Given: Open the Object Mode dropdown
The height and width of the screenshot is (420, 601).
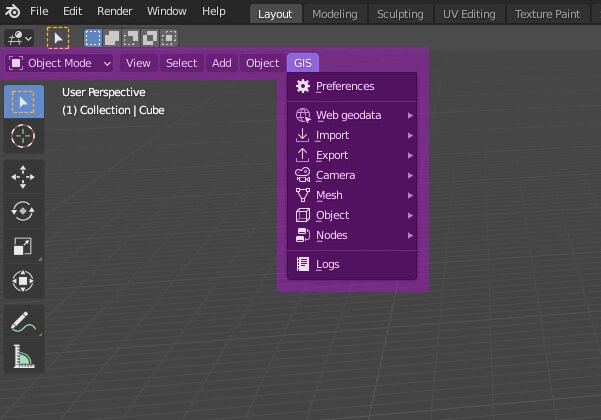Looking at the screenshot, I should [60, 63].
